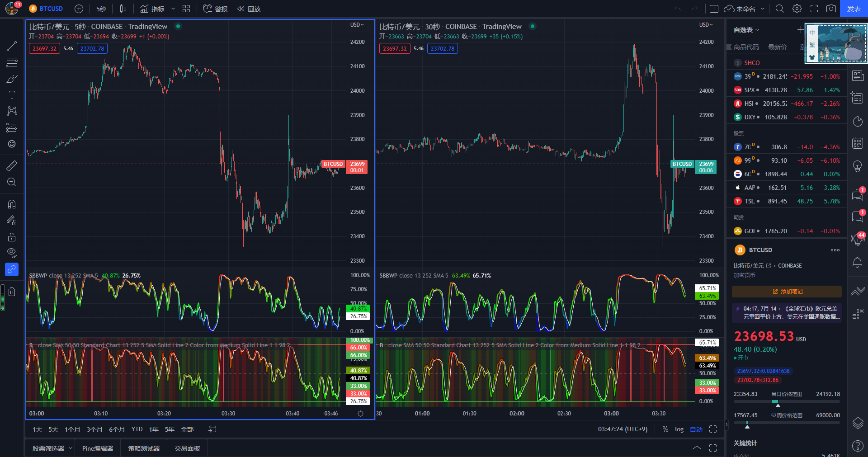This screenshot has height=457, width=868.
Task: Select the text annotation tool
Action: tap(12, 95)
